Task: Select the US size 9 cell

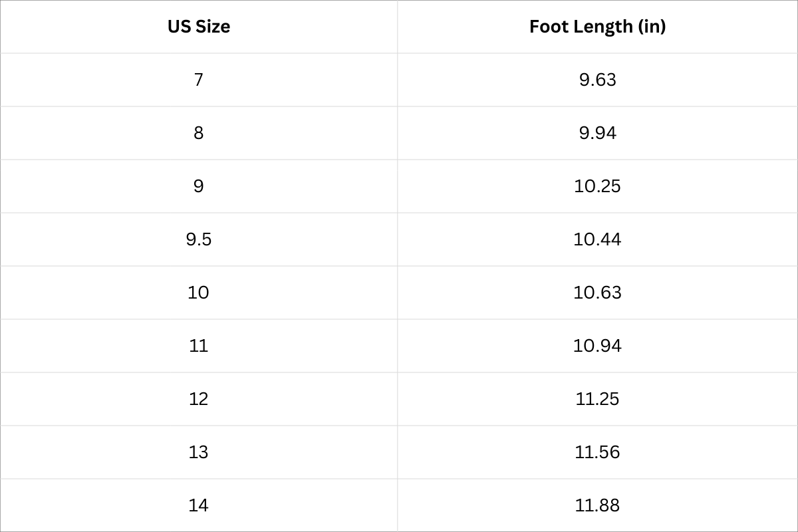Action: click(x=199, y=186)
